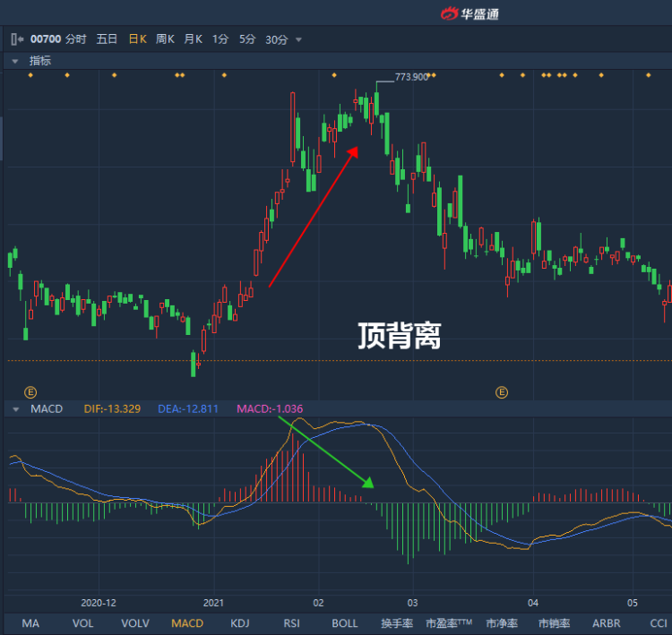This screenshot has height=635, width=672.
Task: Enable the BOLL indicator
Action: click(x=345, y=623)
